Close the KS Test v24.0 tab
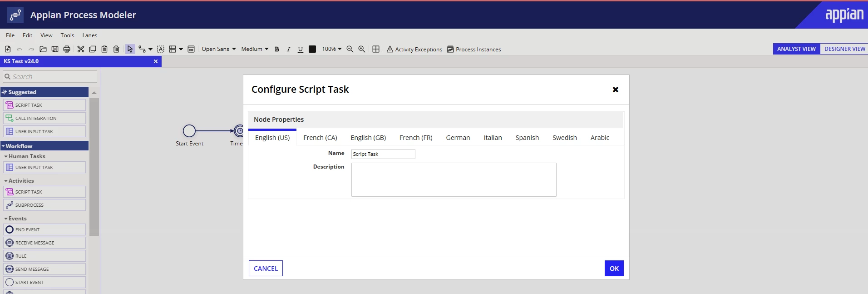This screenshot has height=294, width=868. click(156, 61)
